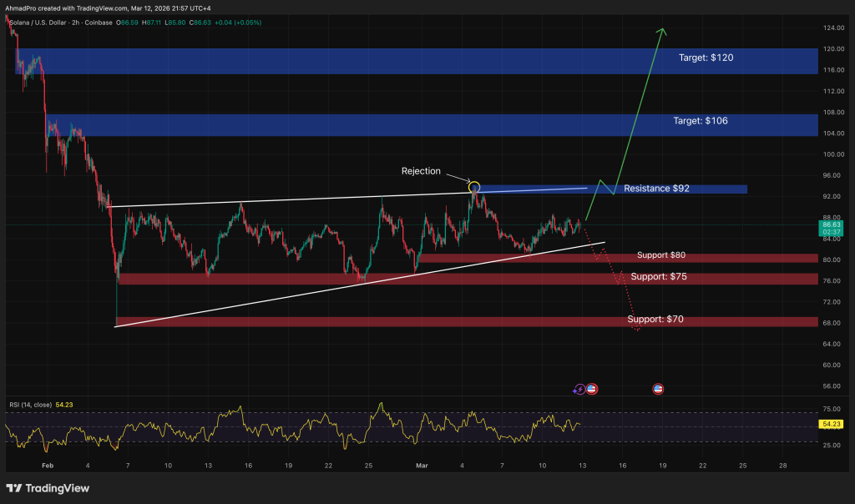Image resolution: width=855 pixels, height=504 pixels.
Task: Click the "Mar" label on the time axis
Action: coord(421,465)
